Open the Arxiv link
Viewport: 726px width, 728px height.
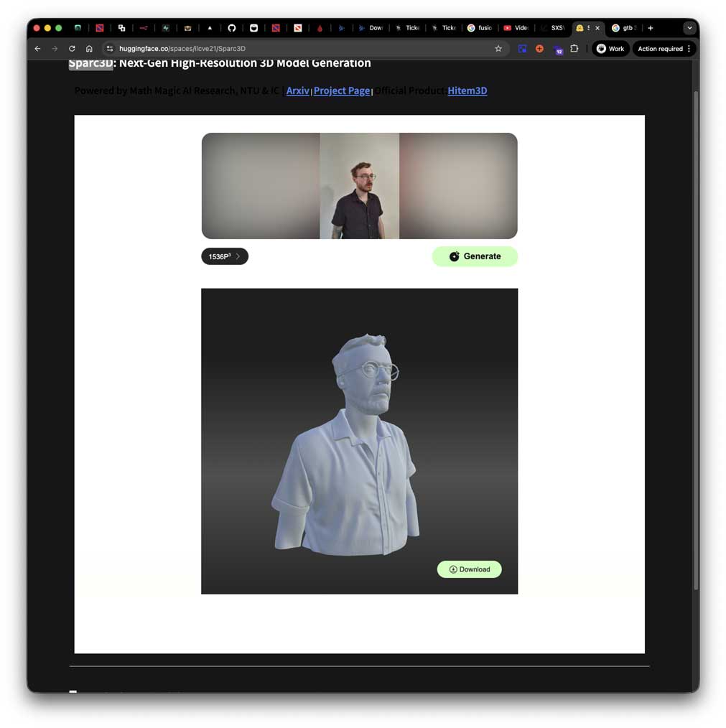click(x=297, y=90)
